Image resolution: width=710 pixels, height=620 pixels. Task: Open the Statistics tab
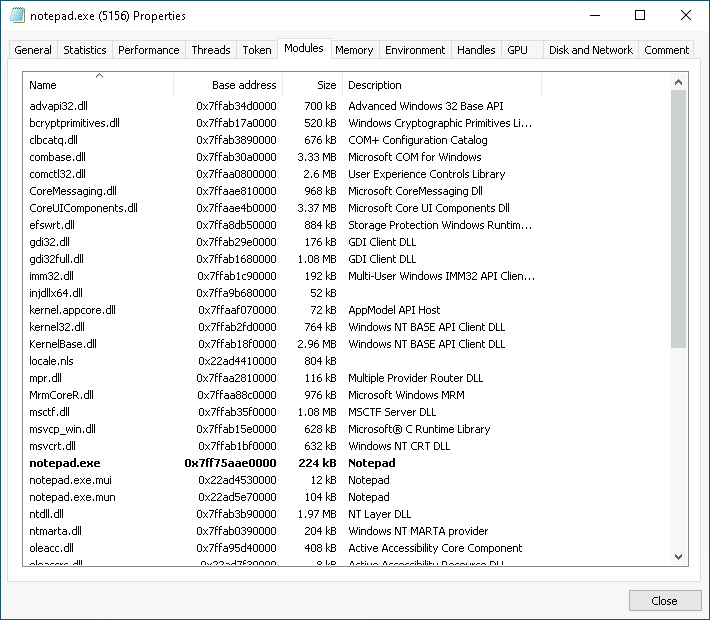(85, 50)
